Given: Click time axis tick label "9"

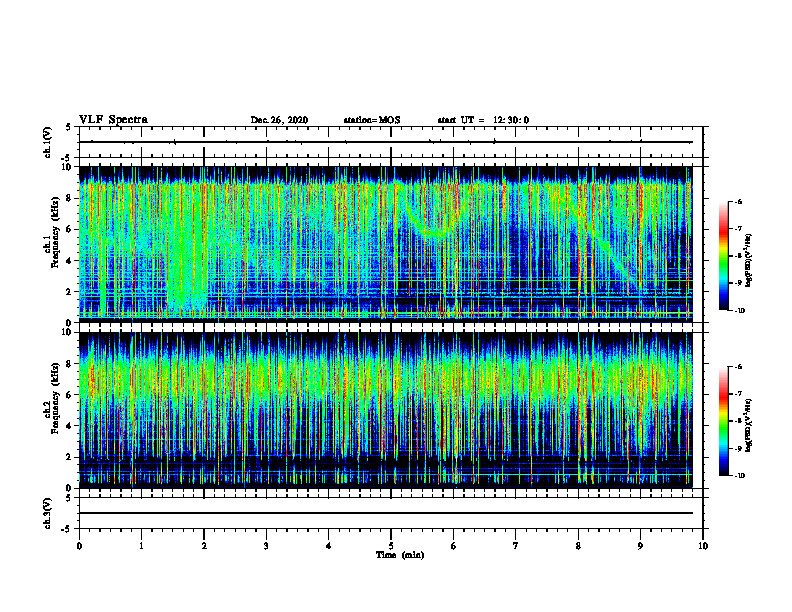Looking at the screenshot, I should [640, 546].
